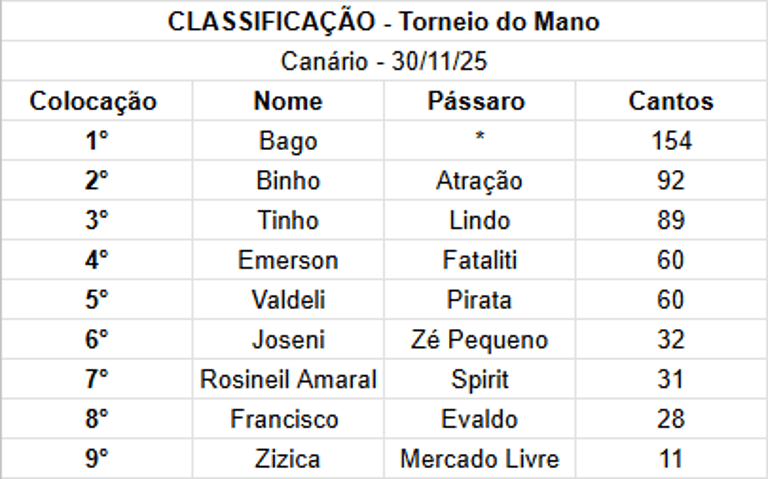Select the Spirit bird cell
Image resolution: width=768 pixels, height=479 pixels.
tap(480, 379)
